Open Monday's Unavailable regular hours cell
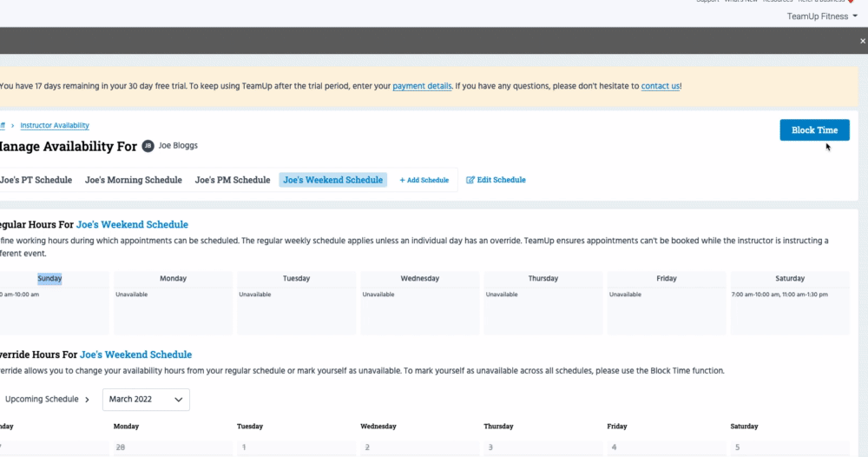Screen dimensions: 868x457 tap(173, 302)
